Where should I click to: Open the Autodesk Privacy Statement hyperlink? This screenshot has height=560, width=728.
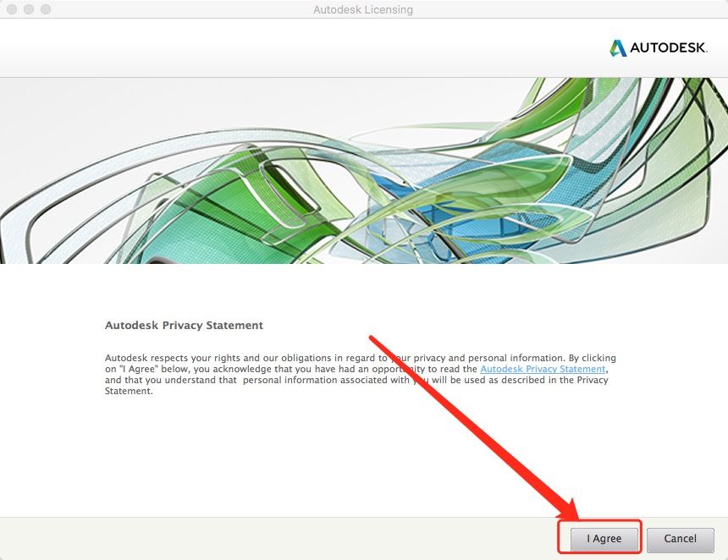click(543, 369)
